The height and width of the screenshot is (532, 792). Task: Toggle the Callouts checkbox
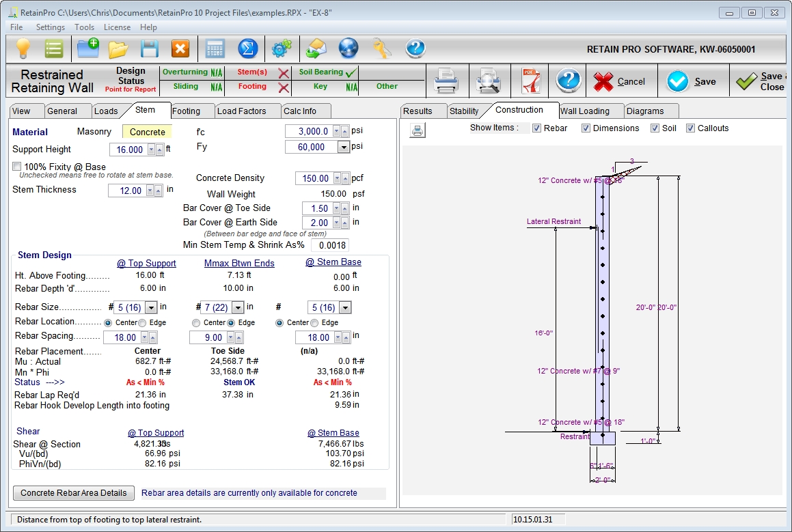click(x=690, y=128)
